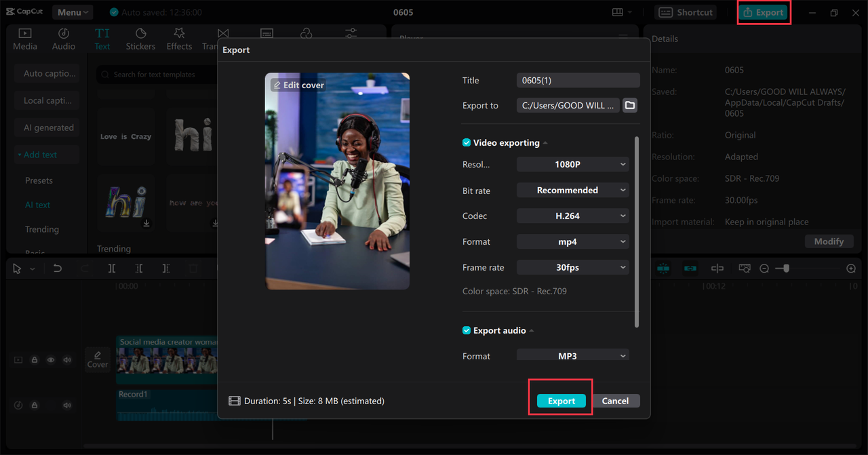Click the zoom-to-fit timeline icon
868x455 pixels.
pos(745,269)
